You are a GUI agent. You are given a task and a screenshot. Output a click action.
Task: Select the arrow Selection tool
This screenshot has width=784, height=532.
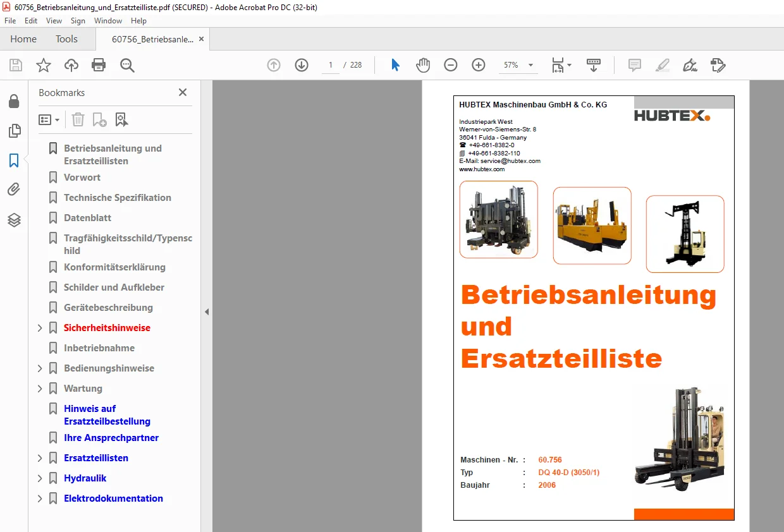pyautogui.click(x=396, y=65)
